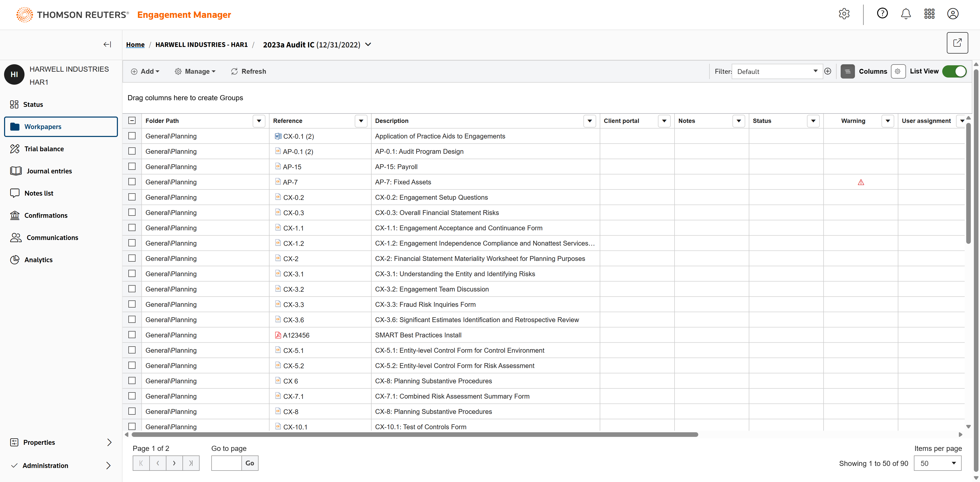Toggle the select-all header checkbox
The image size is (980, 482).
132,120
